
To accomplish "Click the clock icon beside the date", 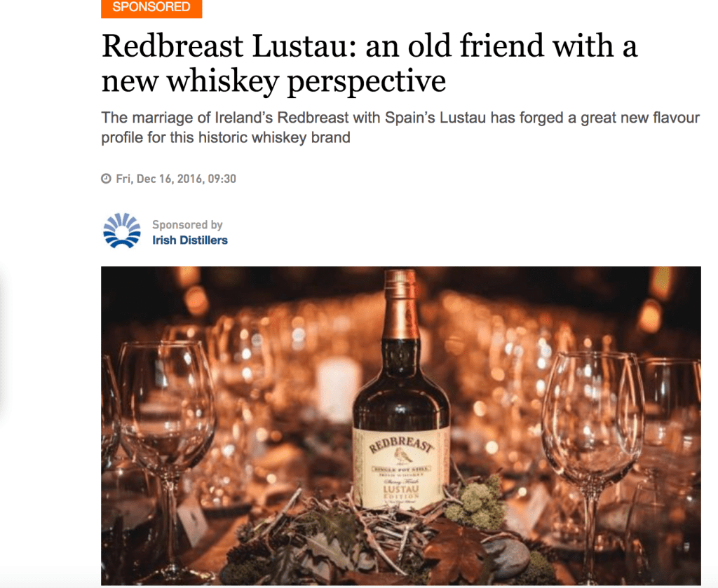I will 107,179.
